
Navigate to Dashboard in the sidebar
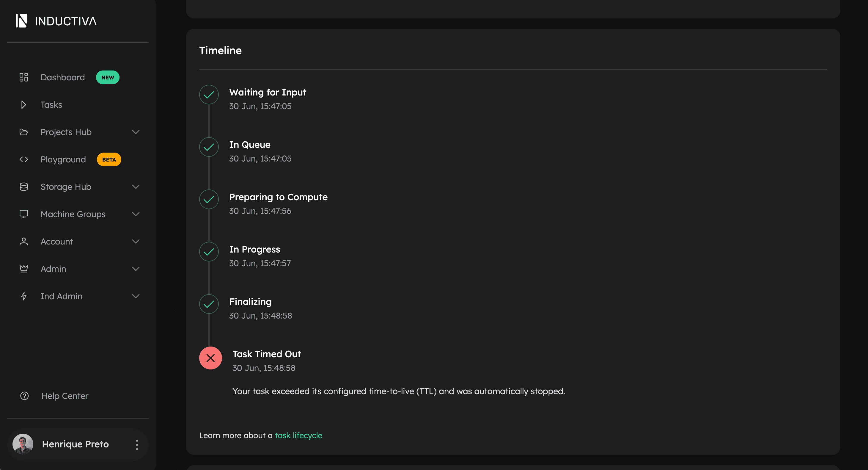63,77
